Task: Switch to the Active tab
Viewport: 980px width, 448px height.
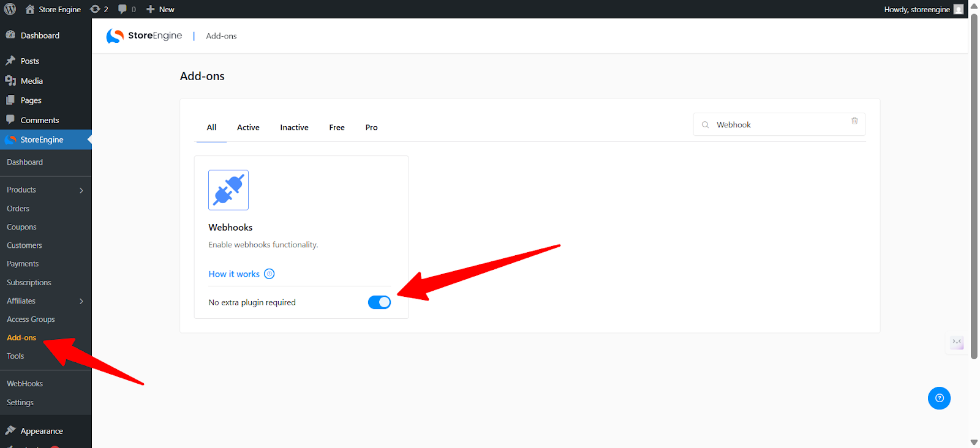Action: click(248, 127)
